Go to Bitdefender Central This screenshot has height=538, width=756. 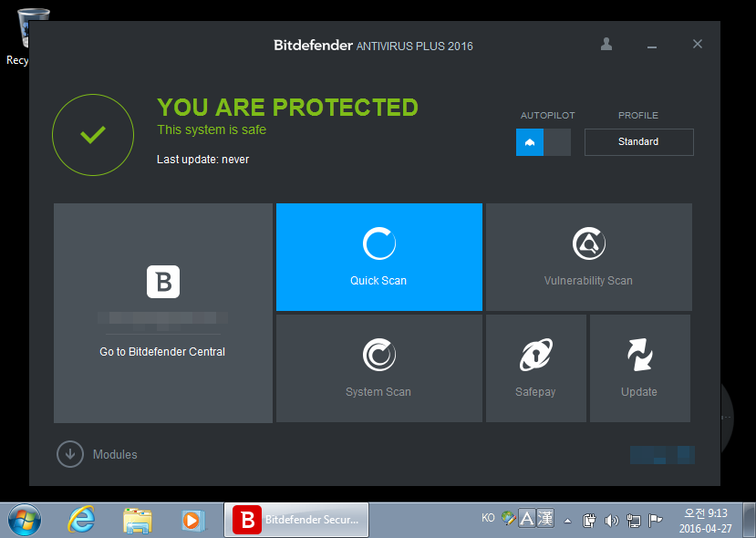[162, 352]
